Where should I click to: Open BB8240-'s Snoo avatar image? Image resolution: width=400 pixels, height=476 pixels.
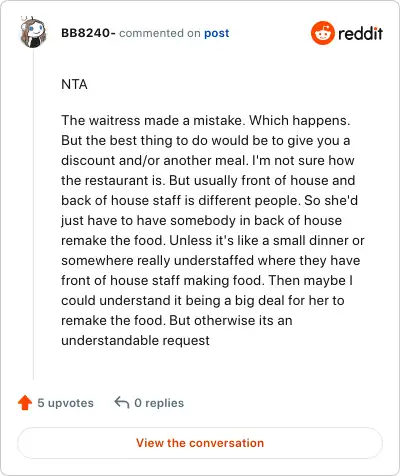pyautogui.click(x=33, y=32)
